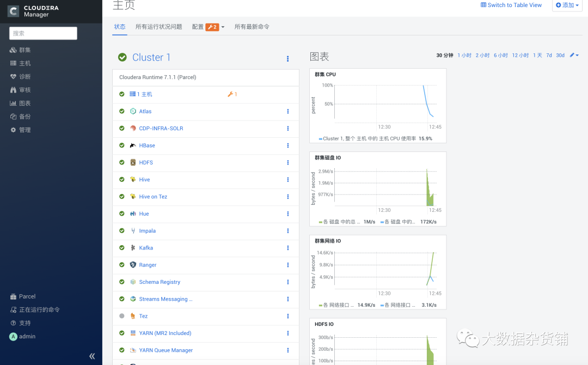Click the host wrench warning icon
Screen dimensions: 588x365
[230, 94]
